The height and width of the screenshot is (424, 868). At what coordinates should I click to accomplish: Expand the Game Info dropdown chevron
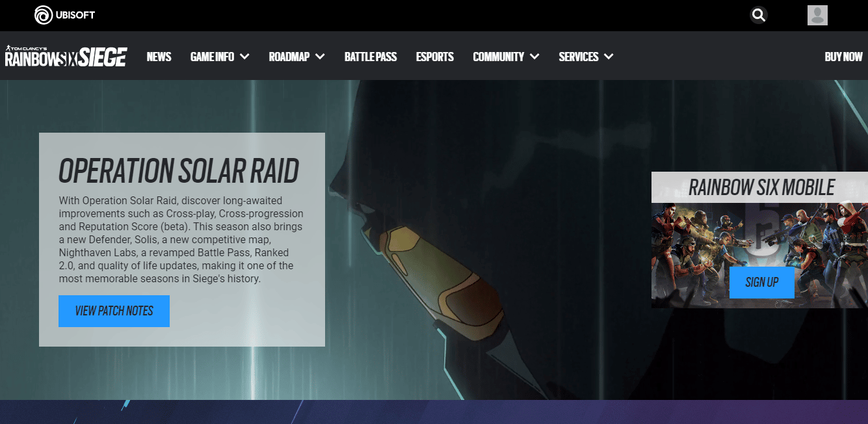(x=244, y=57)
